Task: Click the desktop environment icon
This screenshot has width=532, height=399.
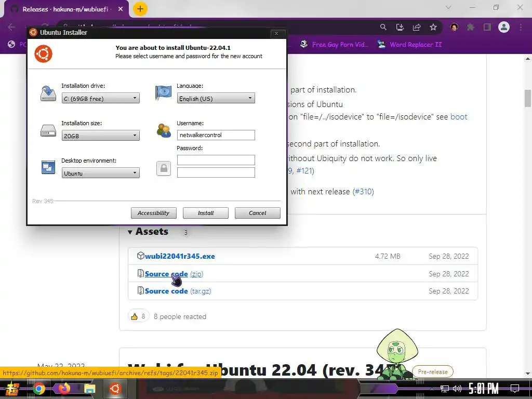Action: point(48,167)
